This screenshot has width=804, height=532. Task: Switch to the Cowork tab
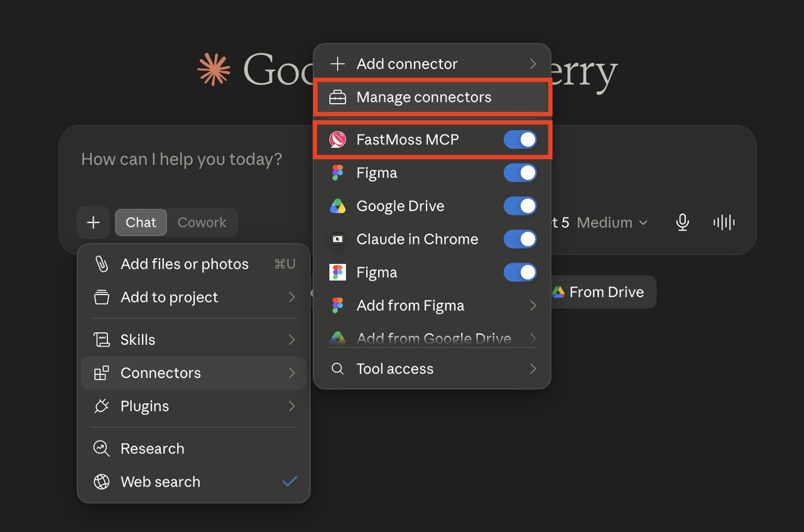click(202, 222)
